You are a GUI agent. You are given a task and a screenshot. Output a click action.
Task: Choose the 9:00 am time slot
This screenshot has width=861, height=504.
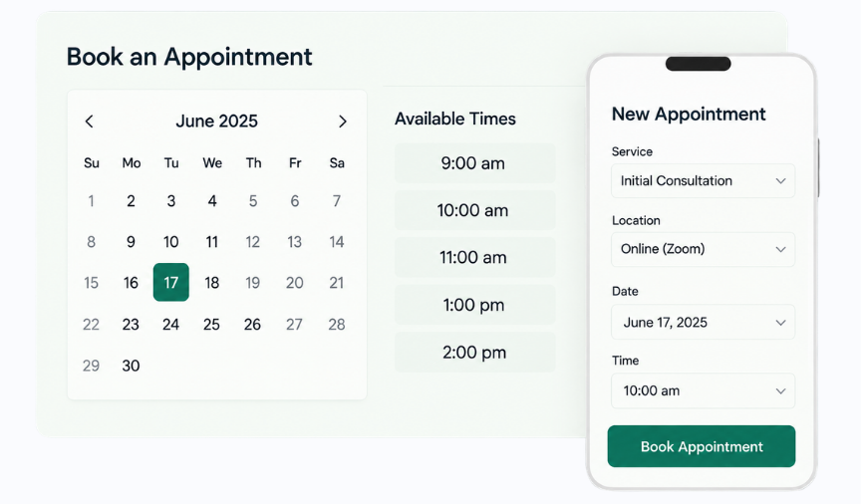(475, 163)
